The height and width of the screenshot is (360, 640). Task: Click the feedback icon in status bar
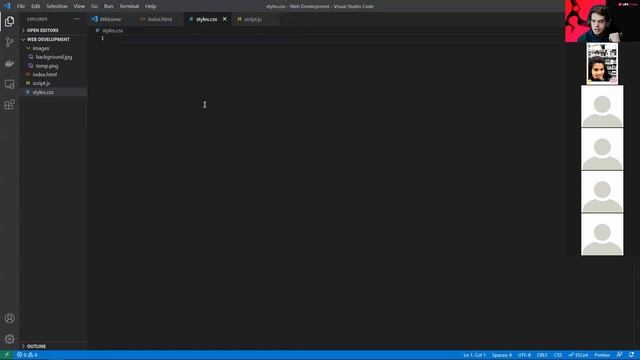pos(620,355)
